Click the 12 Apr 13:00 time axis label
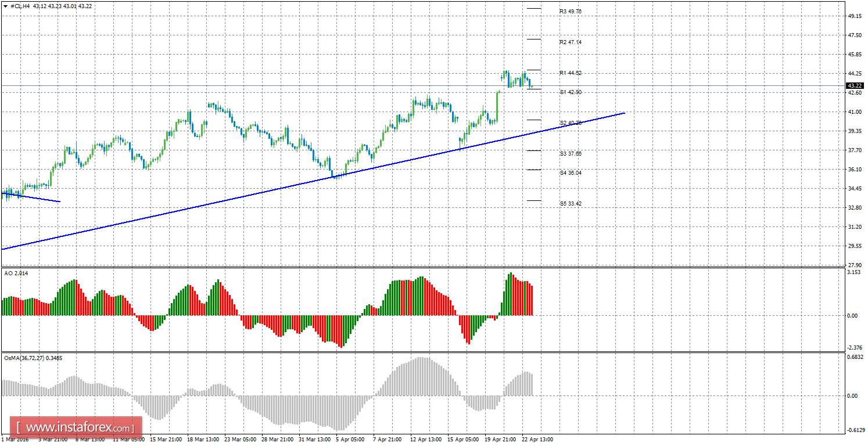Image resolution: width=868 pixels, height=446 pixels. [426, 440]
